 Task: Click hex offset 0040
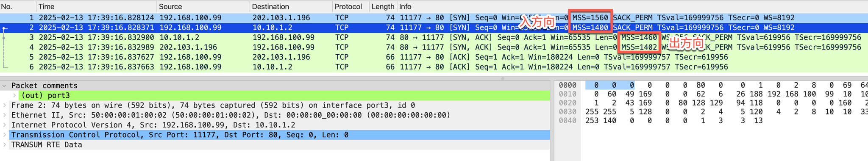coord(568,121)
